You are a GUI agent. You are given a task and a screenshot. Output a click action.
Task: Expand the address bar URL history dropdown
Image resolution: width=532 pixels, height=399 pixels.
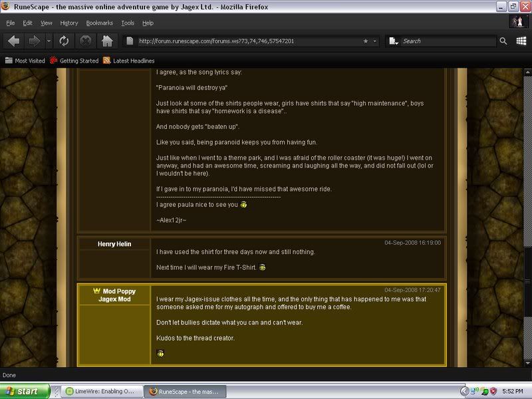pos(375,41)
